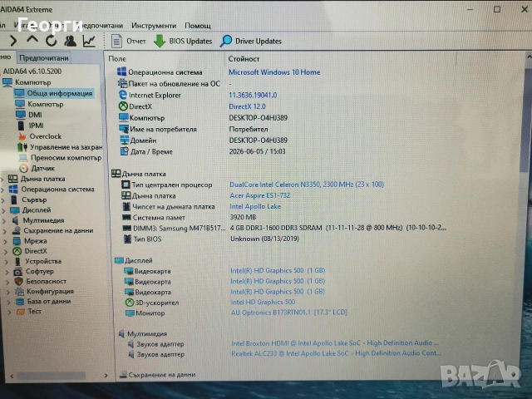
Task: Expand the Дънна платка tree node
Action: tap(2, 180)
